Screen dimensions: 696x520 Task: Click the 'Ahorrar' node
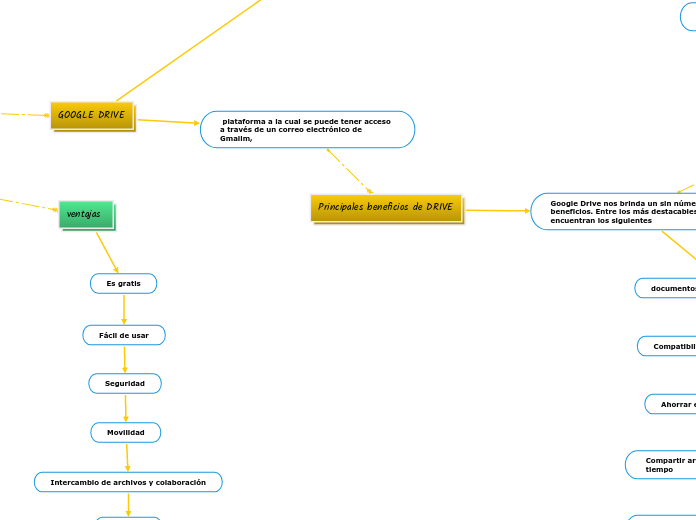[x=670, y=405]
